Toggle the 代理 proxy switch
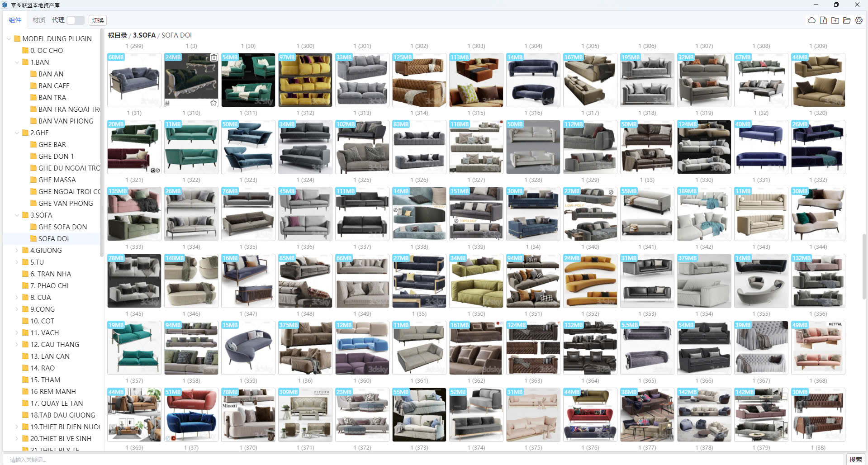 (75, 20)
